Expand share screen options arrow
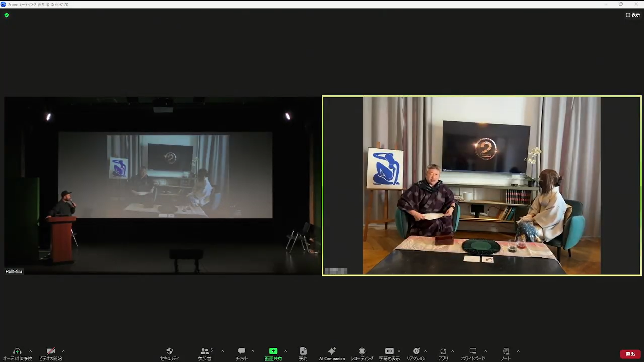 point(286,351)
